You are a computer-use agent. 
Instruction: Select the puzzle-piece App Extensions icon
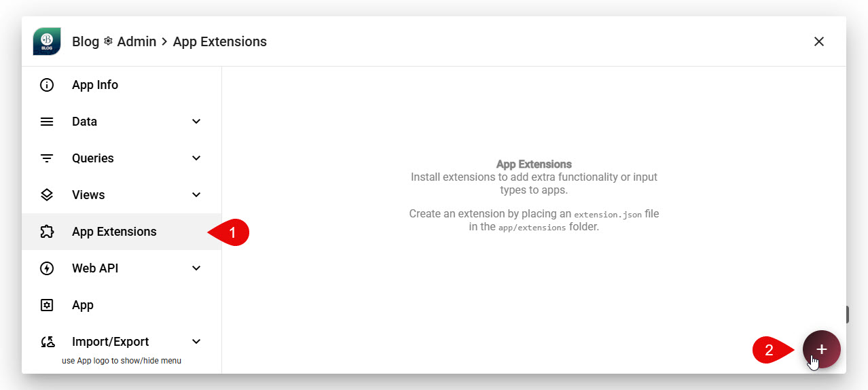tap(47, 232)
